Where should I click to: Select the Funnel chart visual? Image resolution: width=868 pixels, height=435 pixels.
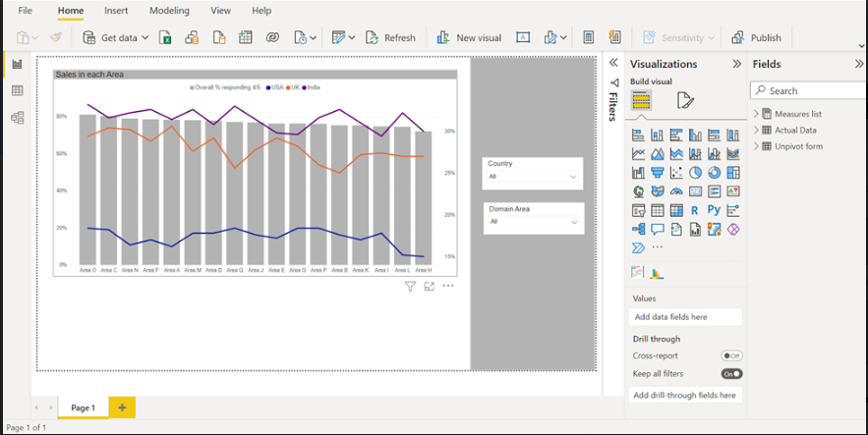(657, 173)
